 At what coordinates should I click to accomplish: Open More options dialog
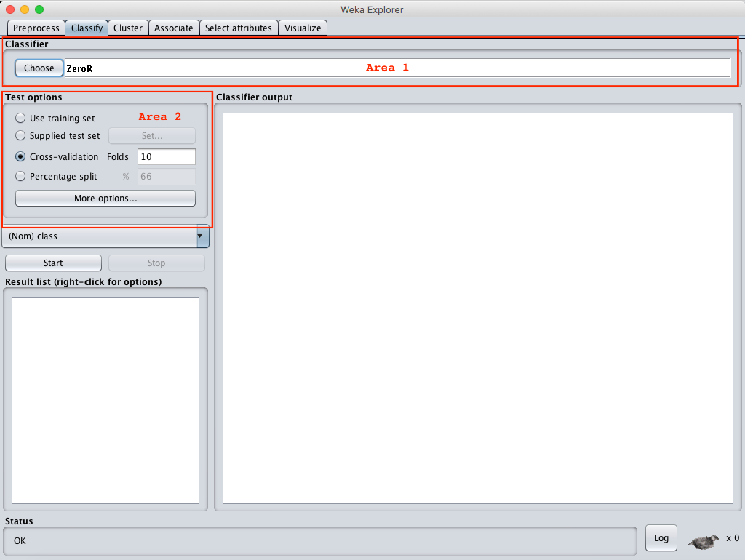tap(105, 198)
